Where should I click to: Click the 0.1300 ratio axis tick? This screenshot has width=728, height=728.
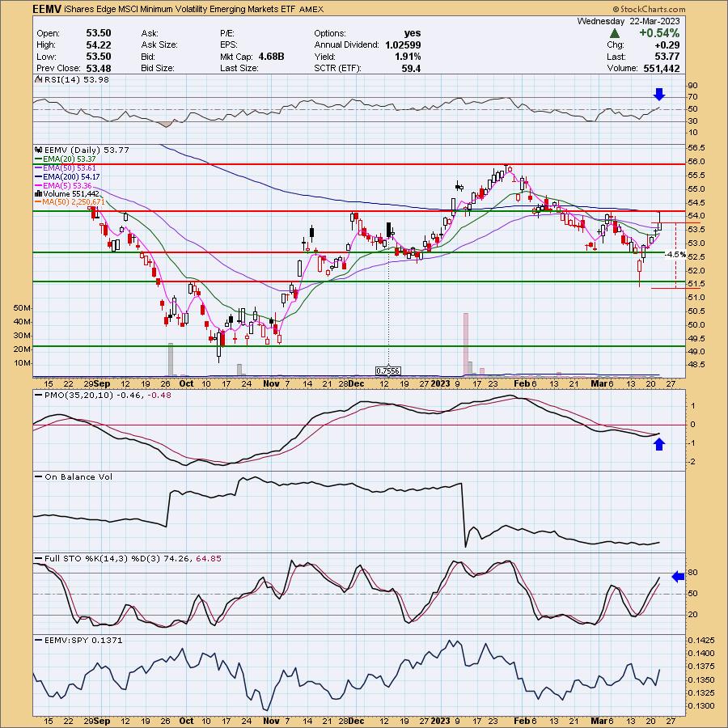[701, 705]
